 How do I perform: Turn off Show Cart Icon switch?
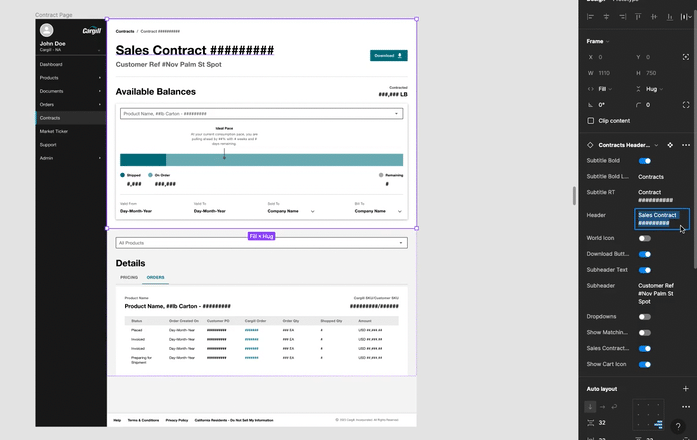point(645,364)
